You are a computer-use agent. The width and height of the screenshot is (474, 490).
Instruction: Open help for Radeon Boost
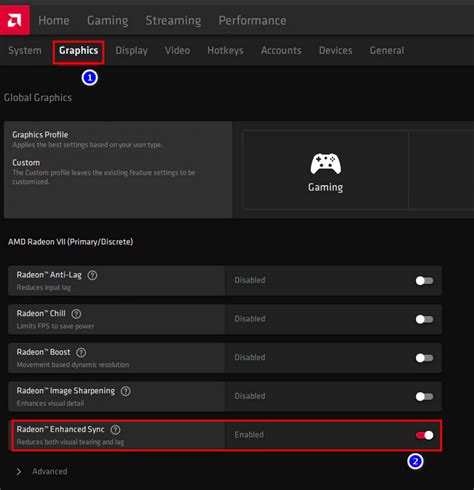pyautogui.click(x=81, y=353)
